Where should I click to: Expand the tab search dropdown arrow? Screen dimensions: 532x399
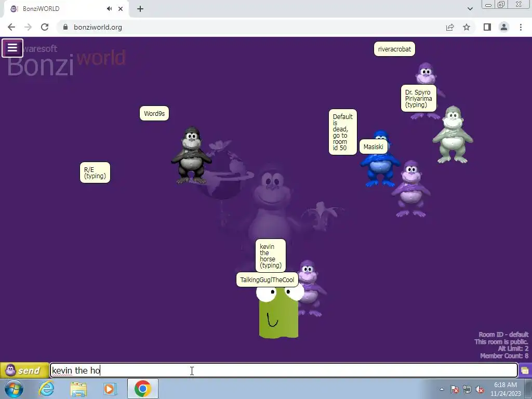pos(470,9)
